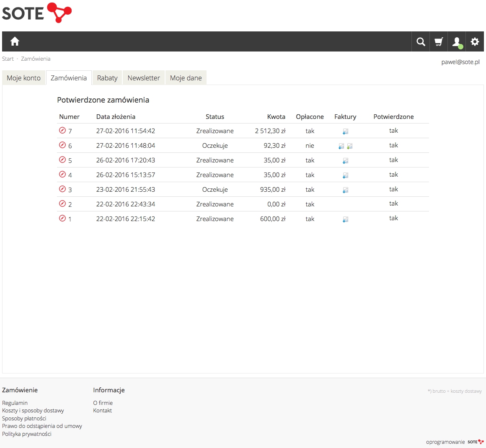Click the date 27-02-2016 11:54:42
The height and width of the screenshot is (448, 486).
pos(126,131)
